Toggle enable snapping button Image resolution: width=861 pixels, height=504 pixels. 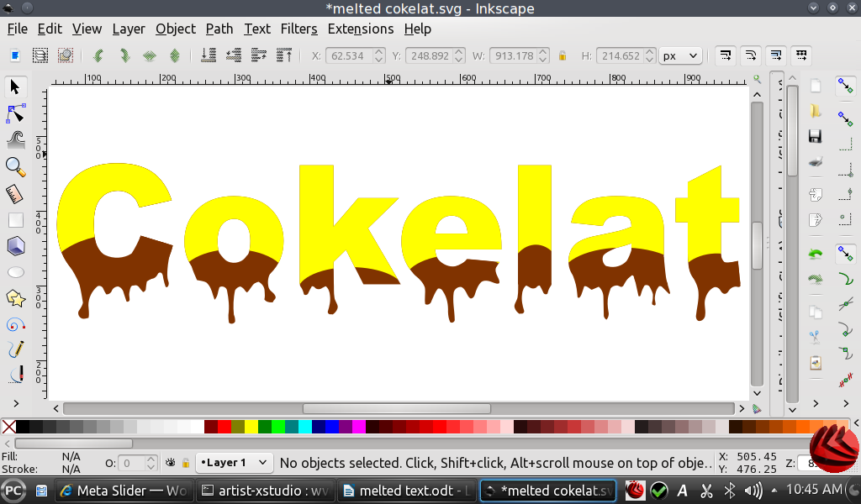pos(845,87)
